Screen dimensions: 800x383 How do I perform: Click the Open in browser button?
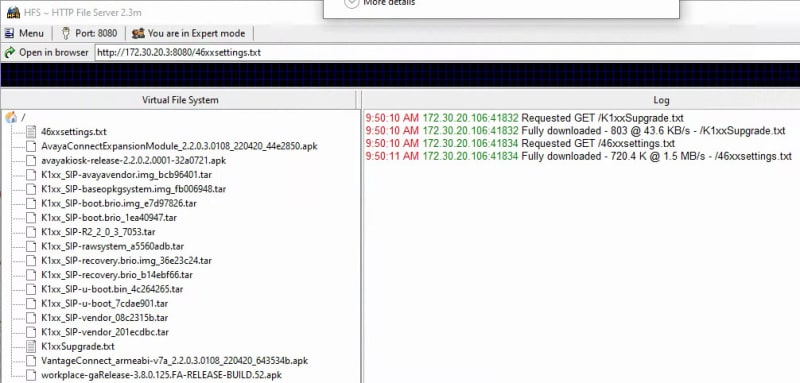click(46, 52)
